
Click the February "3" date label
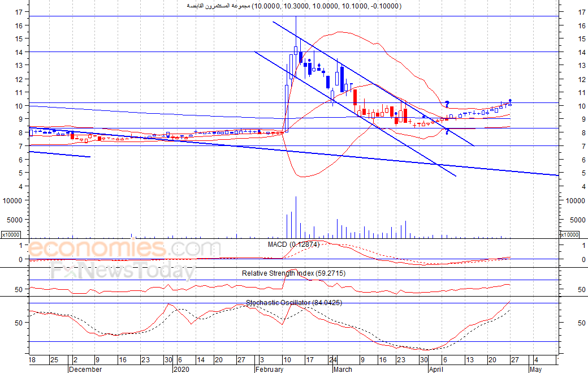tap(262, 360)
